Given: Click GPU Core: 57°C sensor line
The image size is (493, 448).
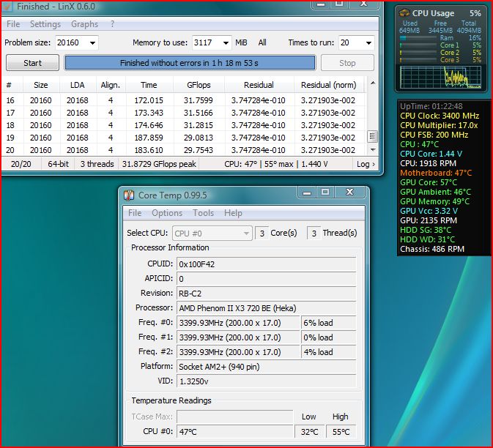Looking at the screenshot, I should pyautogui.click(x=429, y=182).
